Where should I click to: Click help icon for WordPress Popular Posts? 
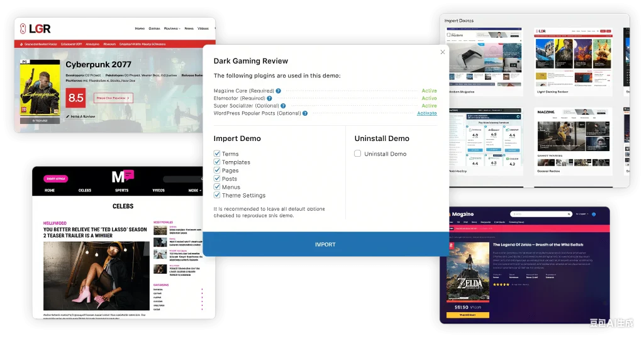[305, 113]
